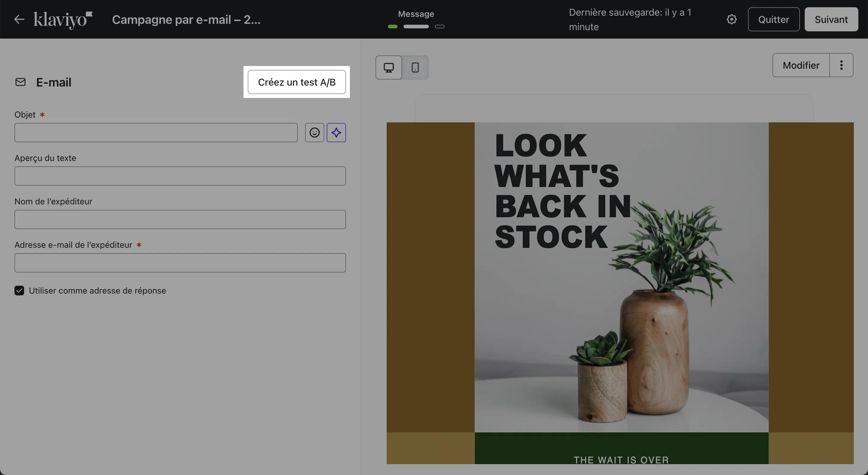Focus Adresse e-mail de l'expéditeur field
Image resolution: width=868 pixels, height=475 pixels.
180,263
